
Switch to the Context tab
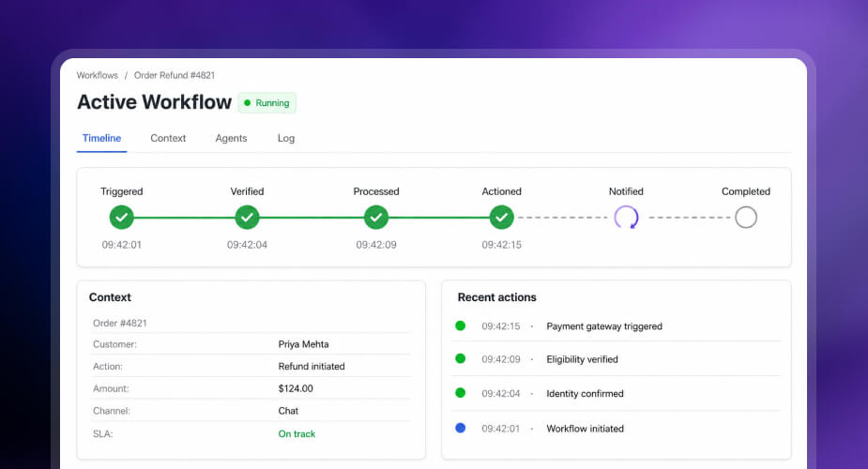168,138
